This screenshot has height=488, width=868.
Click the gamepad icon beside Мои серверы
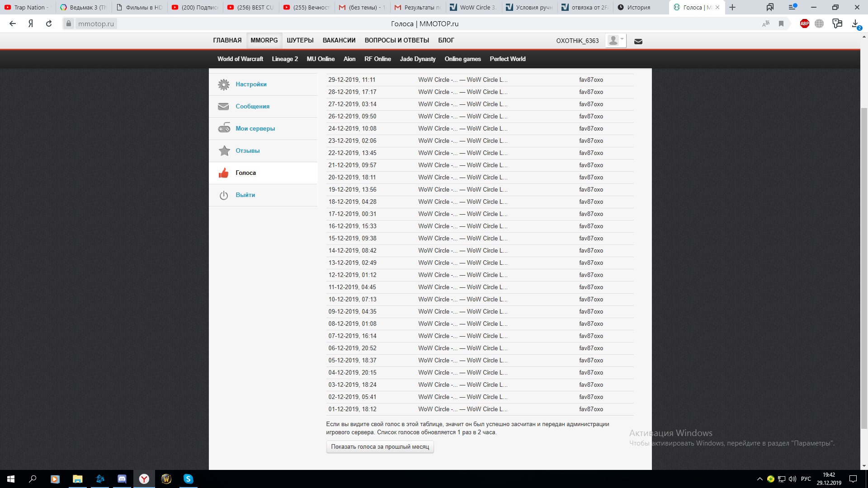coord(224,129)
